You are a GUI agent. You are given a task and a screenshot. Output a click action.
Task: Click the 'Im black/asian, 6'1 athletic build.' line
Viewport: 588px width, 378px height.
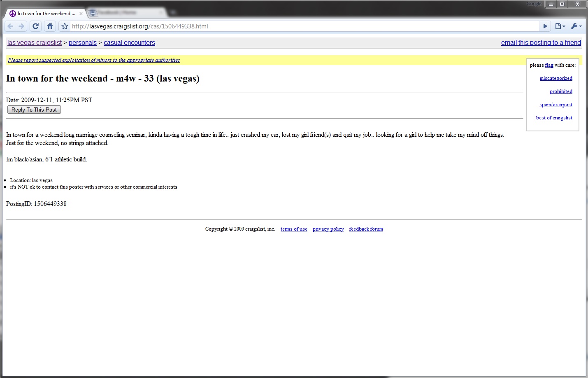tap(46, 159)
